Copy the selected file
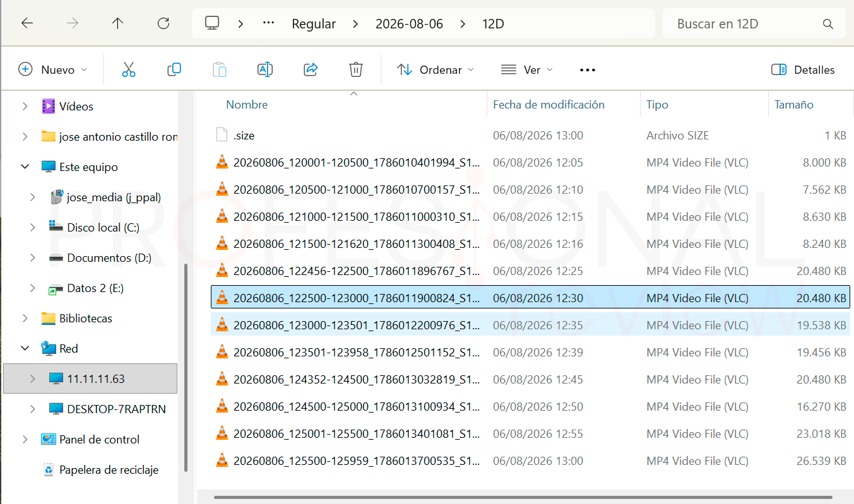The height and width of the screenshot is (504, 854). click(174, 69)
